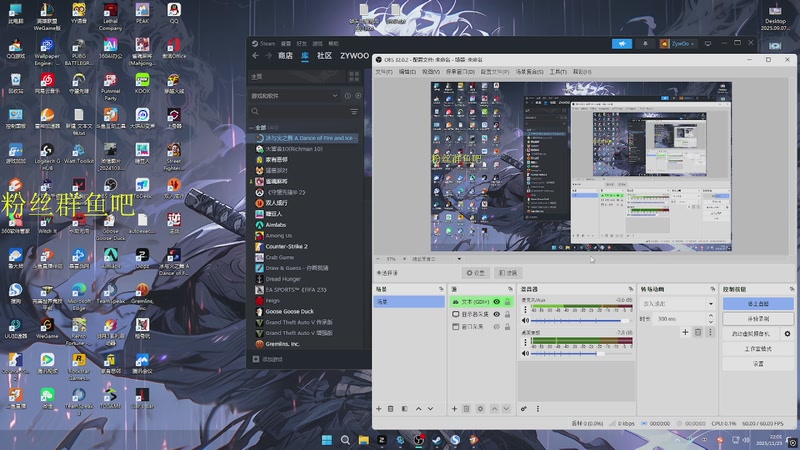Switch to Steam 社区 tab
Screen dimensions: 800x450
coord(324,56)
